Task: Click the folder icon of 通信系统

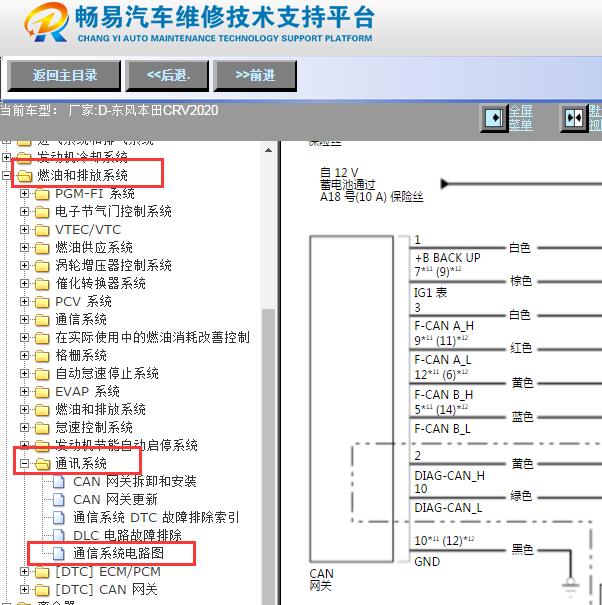Action: 42,320
